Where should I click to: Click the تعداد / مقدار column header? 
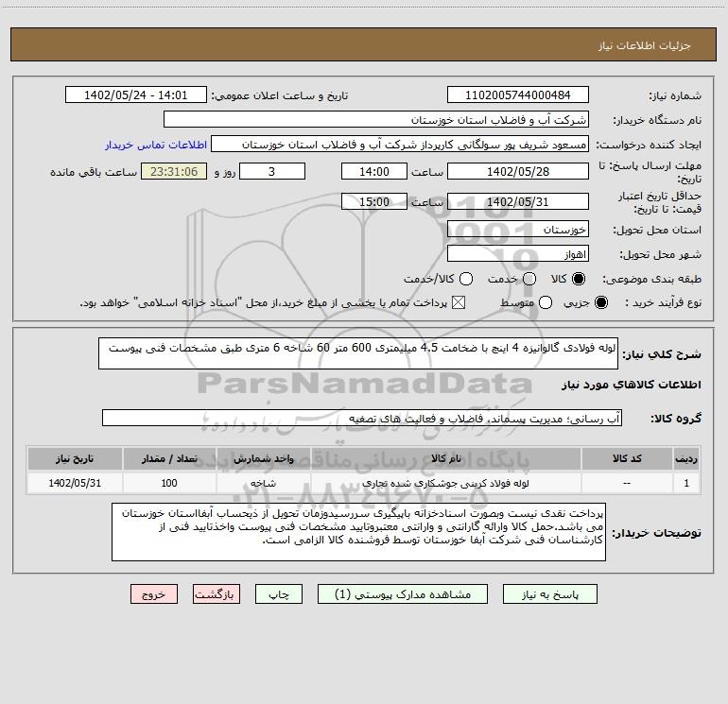[169, 458]
